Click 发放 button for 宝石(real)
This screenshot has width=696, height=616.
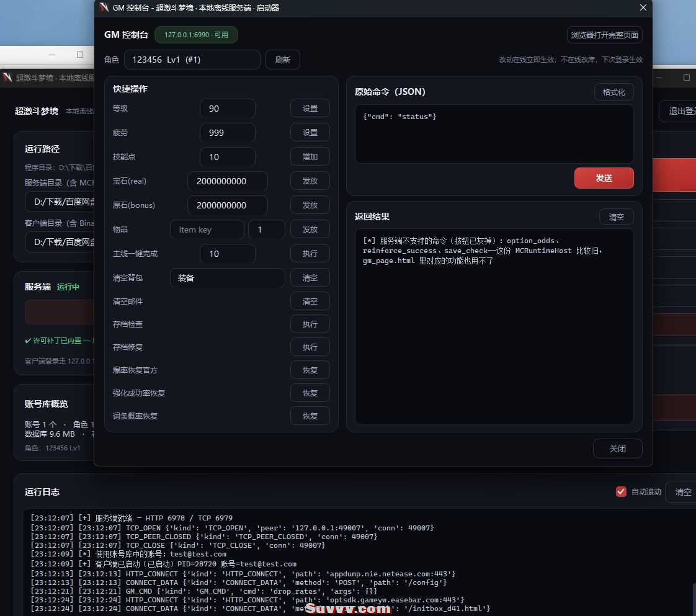click(x=310, y=181)
